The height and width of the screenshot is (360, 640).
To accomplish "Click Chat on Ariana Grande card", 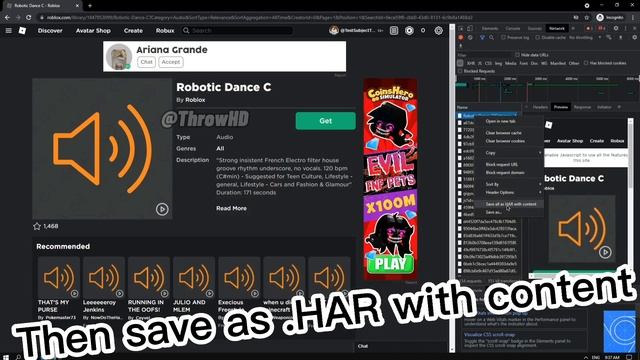I will coord(146,62).
